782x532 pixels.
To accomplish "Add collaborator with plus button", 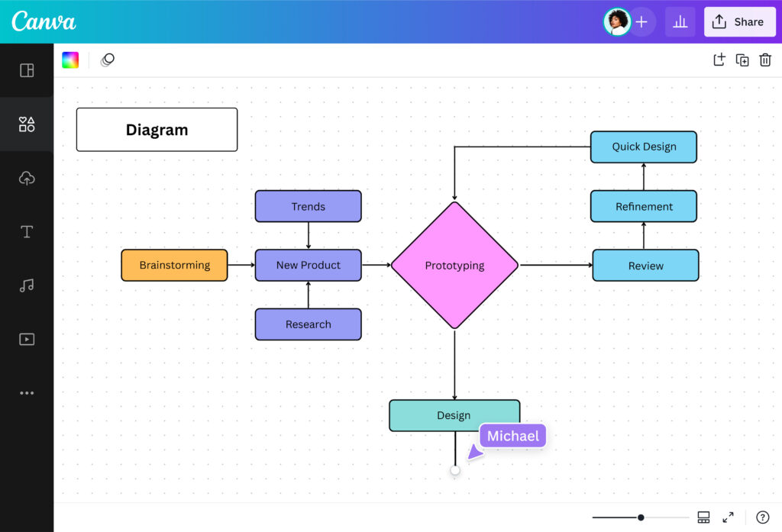I will 641,22.
